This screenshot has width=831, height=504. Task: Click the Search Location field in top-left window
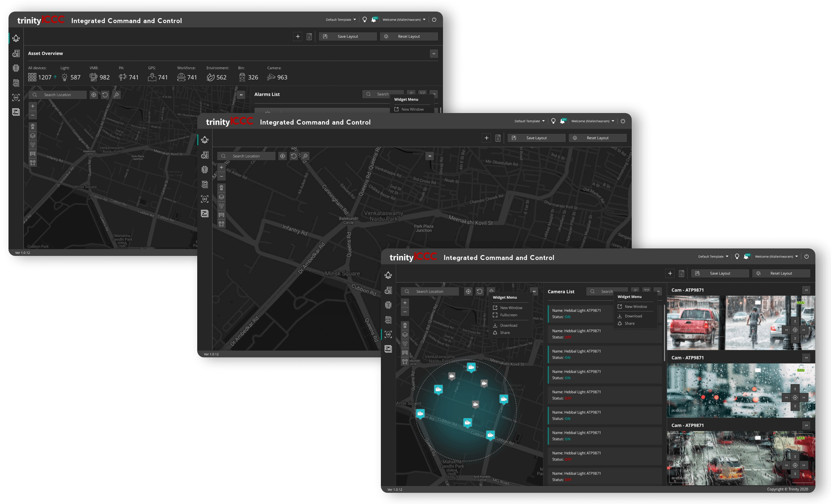click(58, 95)
